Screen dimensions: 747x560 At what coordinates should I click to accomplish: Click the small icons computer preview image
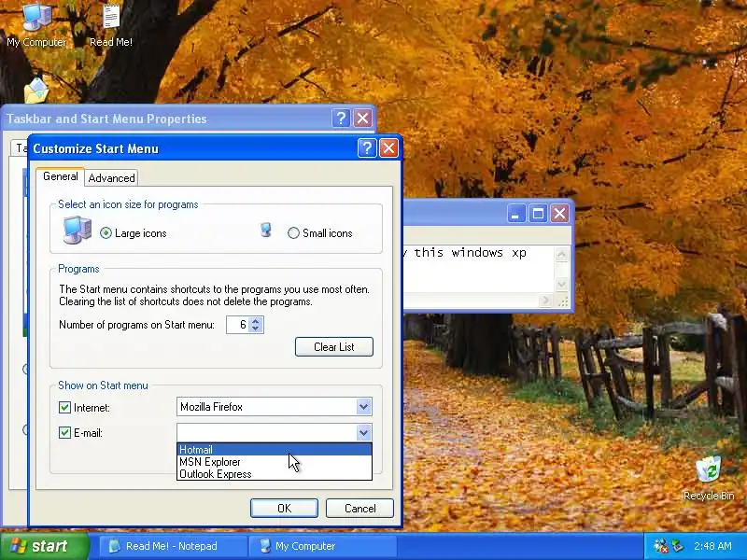(266, 230)
